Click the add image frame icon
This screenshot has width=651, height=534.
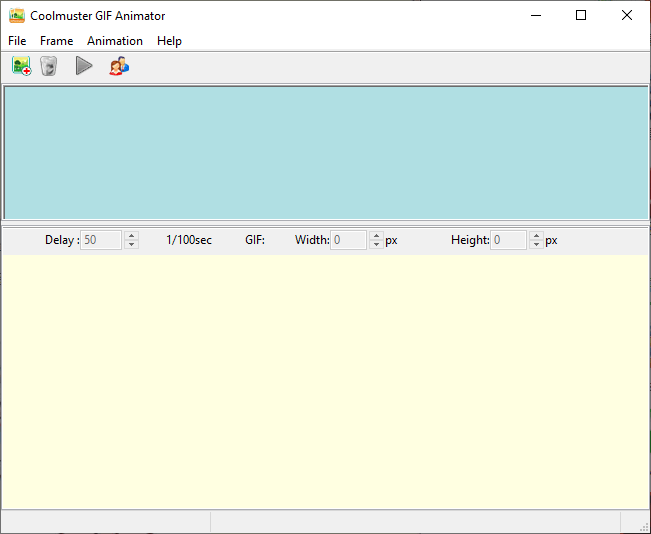click(22, 66)
